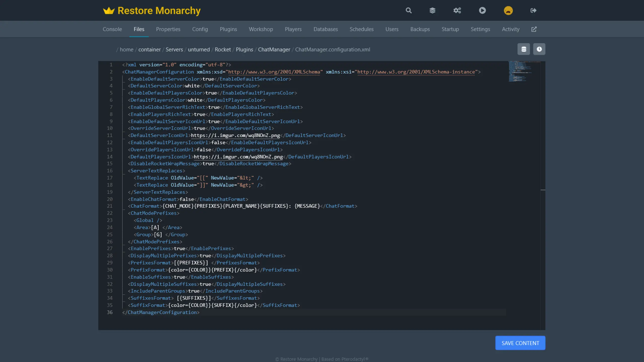Click ChatManager.configuration.xml breadcrumb filename
Screen dimensions: 644x362
[x=332, y=50]
